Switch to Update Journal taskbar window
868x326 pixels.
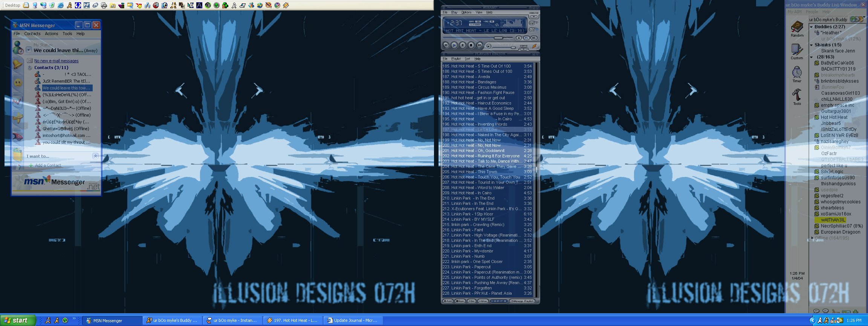(x=352, y=320)
